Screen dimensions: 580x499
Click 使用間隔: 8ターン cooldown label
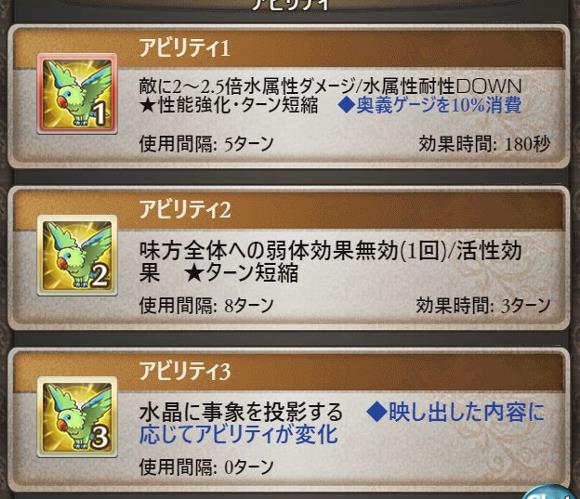pos(206,306)
